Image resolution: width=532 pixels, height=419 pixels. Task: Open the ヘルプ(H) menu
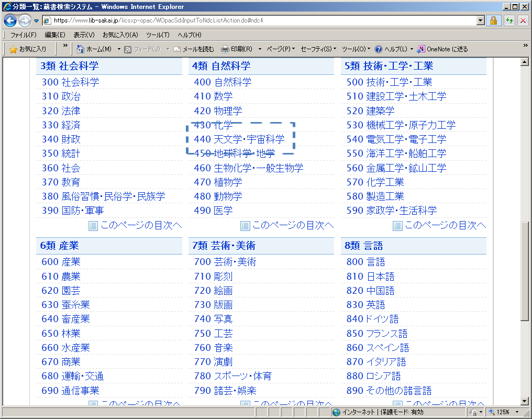point(190,35)
